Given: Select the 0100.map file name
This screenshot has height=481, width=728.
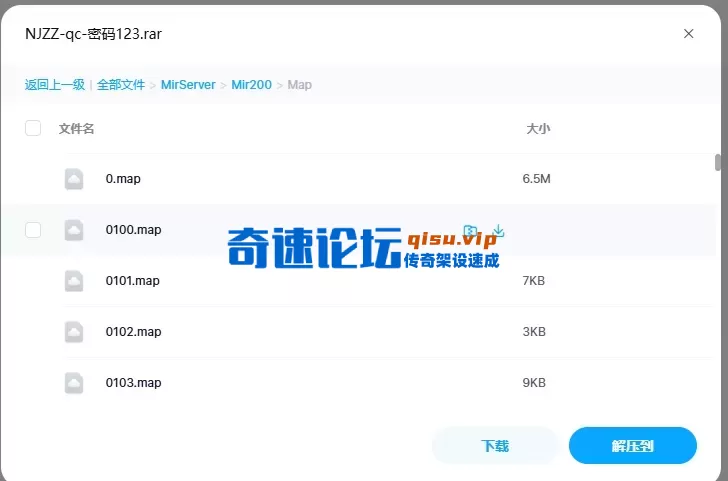Looking at the screenshot, I should click(133, 230).
